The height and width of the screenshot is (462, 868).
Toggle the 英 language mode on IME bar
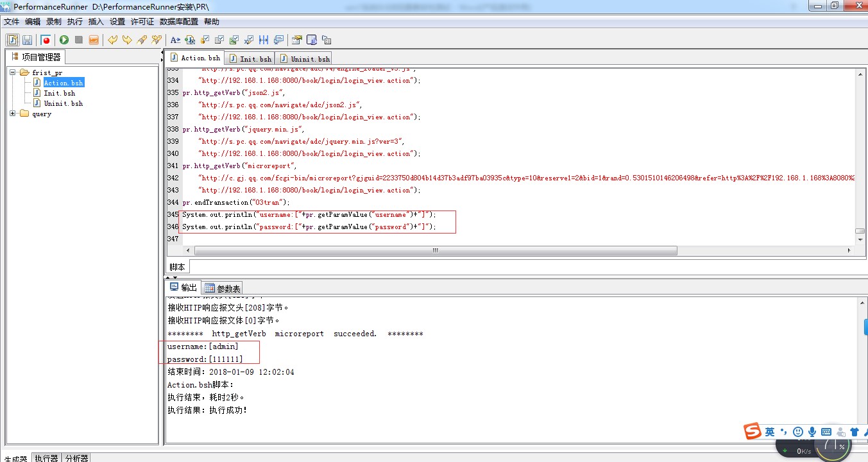click(770, 432)
